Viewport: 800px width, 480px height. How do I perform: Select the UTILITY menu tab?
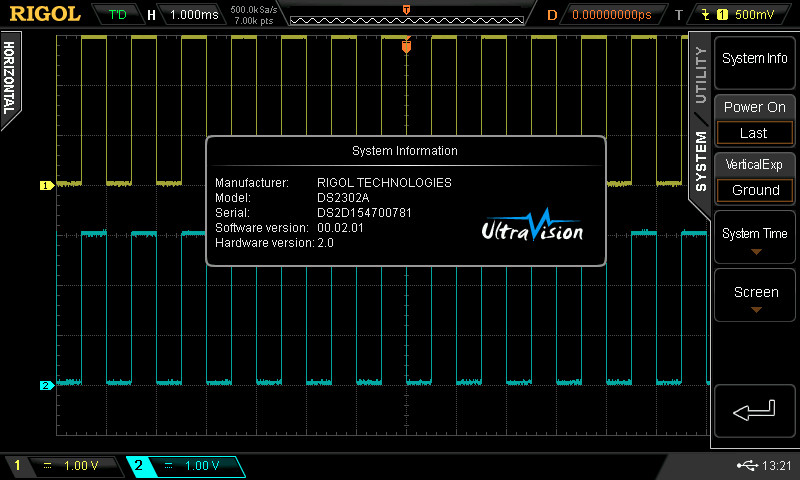tap(701, 74)
